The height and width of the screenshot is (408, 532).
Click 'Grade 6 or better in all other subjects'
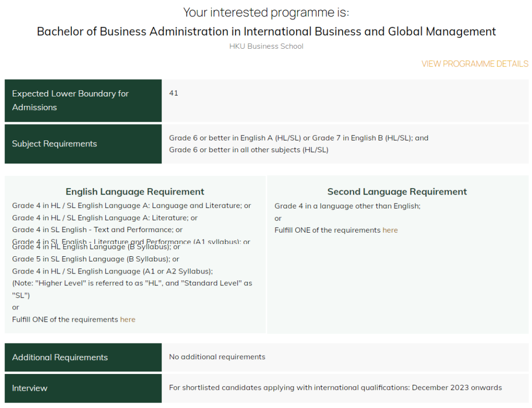coord(248,150)
